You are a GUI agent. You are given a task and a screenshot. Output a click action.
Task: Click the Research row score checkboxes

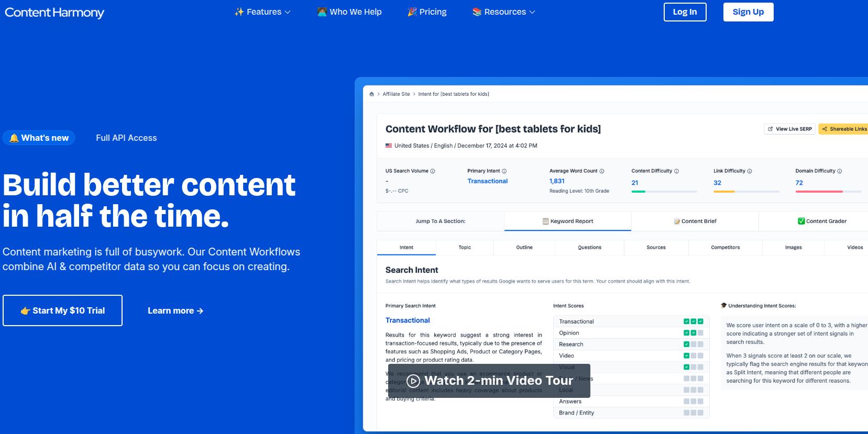(x=694, y=344)
